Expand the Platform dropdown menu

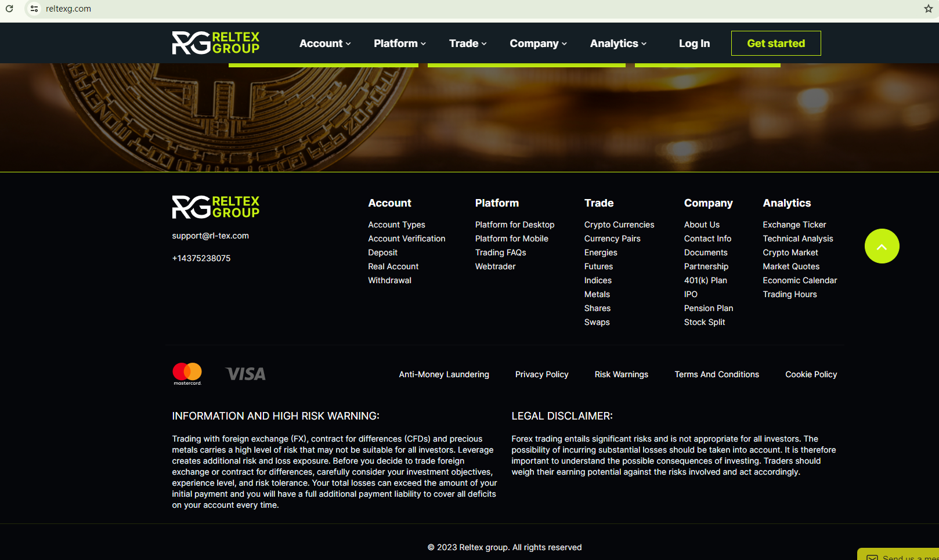pos(399,44)
